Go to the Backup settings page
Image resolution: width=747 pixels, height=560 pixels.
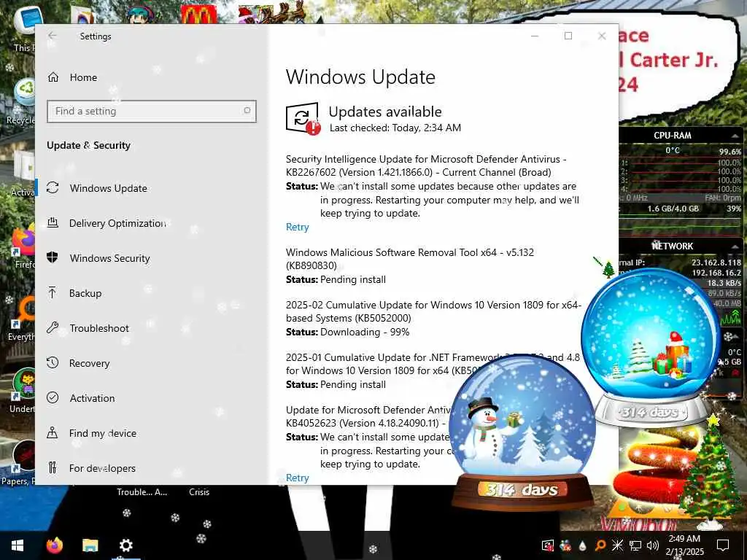click(85, 293)
